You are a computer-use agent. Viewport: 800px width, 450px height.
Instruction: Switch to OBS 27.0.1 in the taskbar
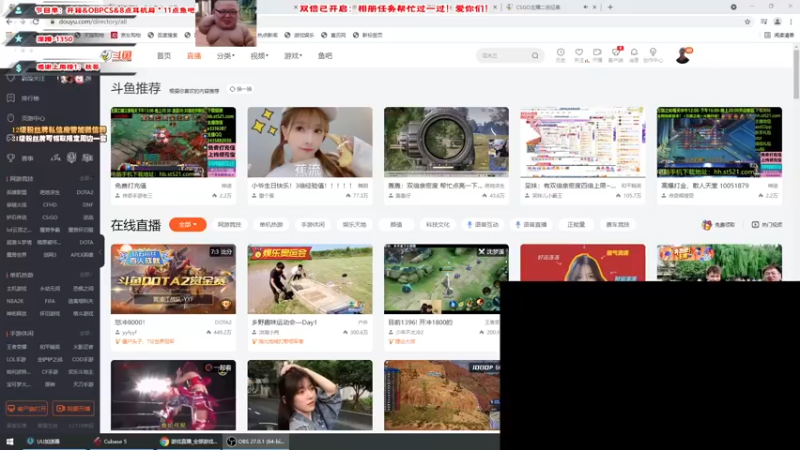tap(256, 442)
